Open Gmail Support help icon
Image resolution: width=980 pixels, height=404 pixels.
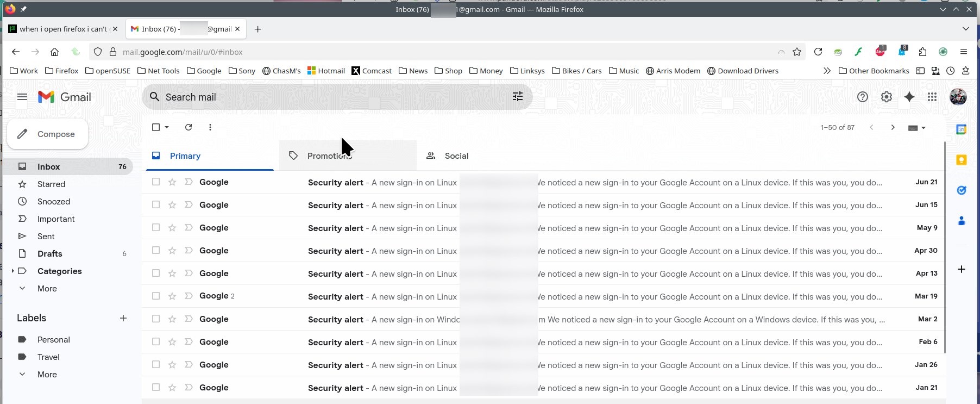[863, 97]
